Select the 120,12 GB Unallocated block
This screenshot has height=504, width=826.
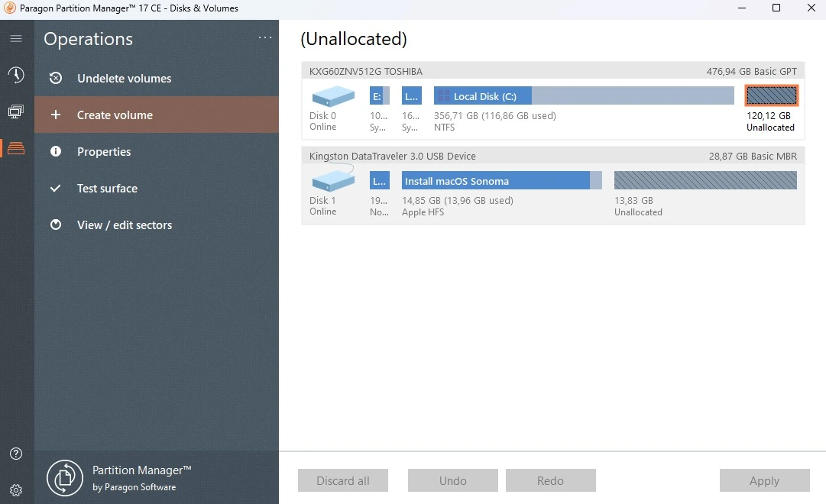[771, 96]
